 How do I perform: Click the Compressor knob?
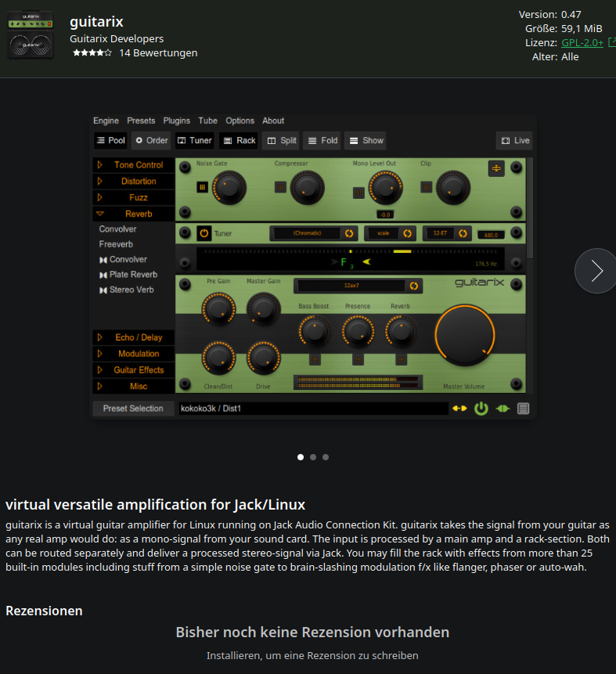pos(307,188)
